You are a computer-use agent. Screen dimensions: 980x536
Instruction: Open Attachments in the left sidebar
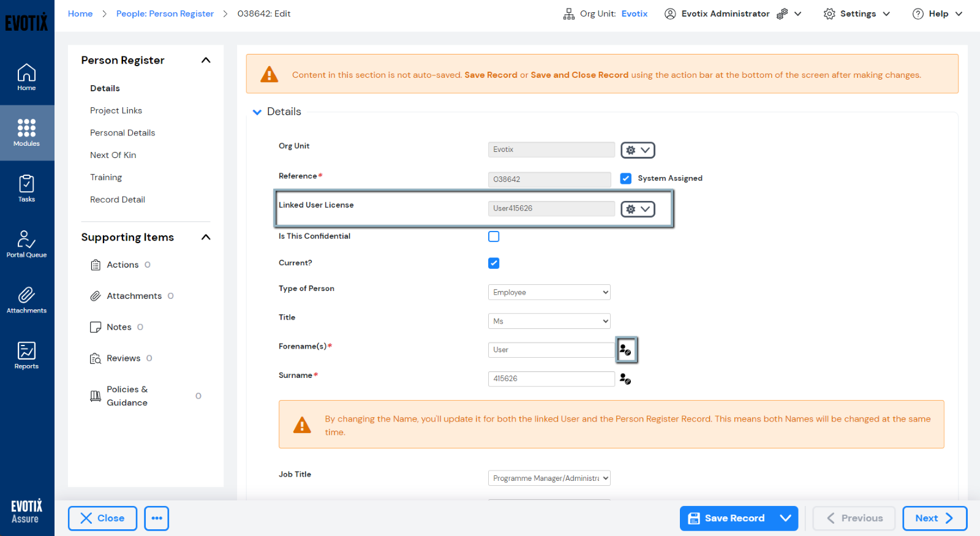[x=26, y=300]
